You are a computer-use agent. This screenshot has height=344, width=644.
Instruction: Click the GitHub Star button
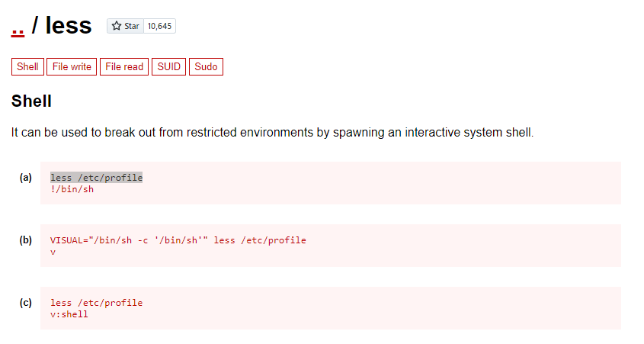tap(125, 26)
